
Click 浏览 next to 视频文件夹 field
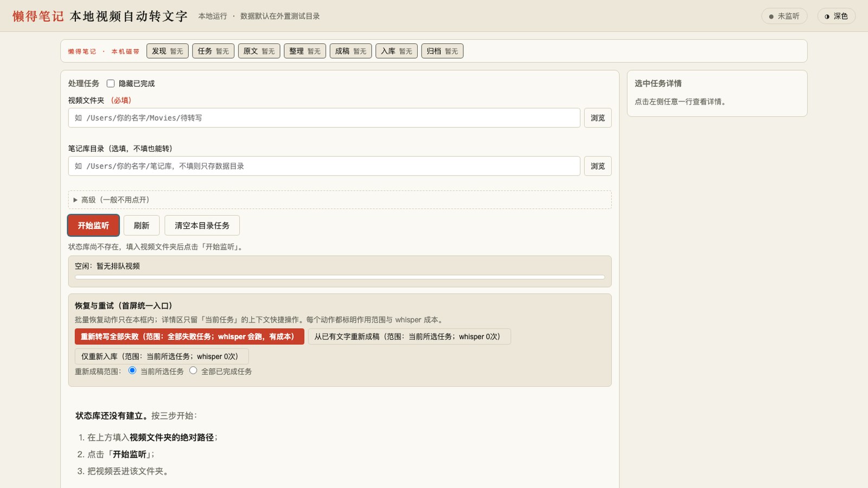tap(598, 118)
